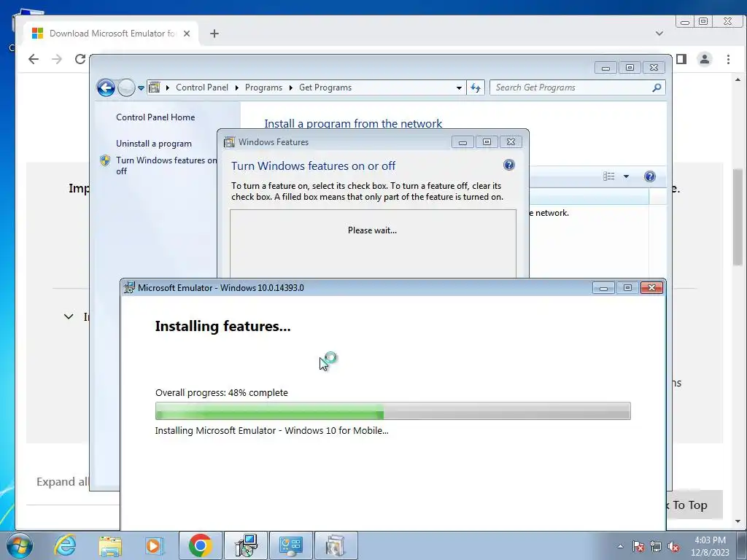This screenshot has width=747, height=560.
Task: Reload the page in Chrome
Action: point(80,59)
